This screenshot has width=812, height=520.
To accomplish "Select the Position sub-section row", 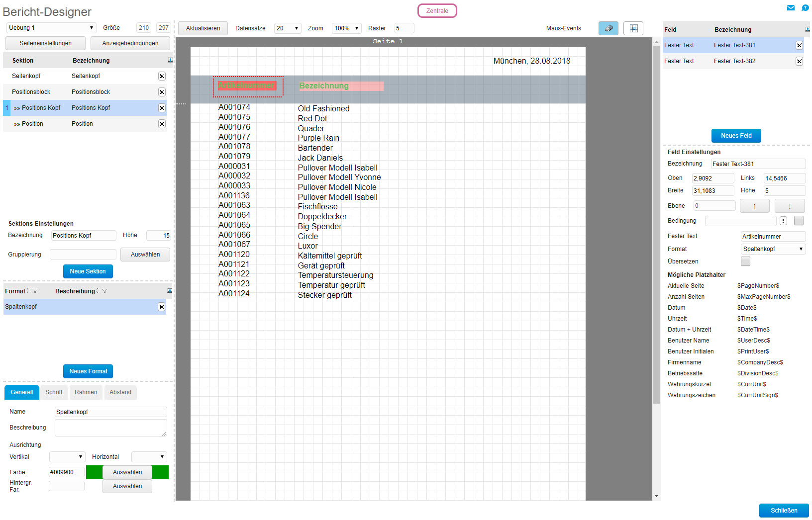I will (x=85, y=124).
